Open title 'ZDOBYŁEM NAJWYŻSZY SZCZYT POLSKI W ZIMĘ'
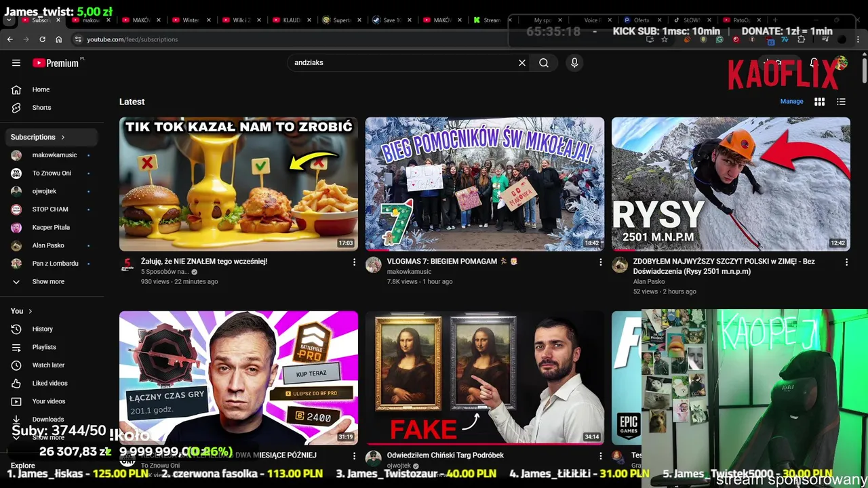This screenshot has width=868, height=488. point(724,266)
